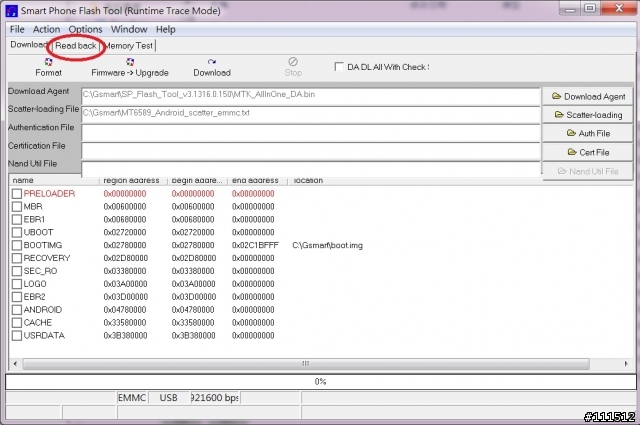The height and width of the screenshot is (425, 640).
Task: Click the Scatter-loading File path field
Action: pos(311,115)
